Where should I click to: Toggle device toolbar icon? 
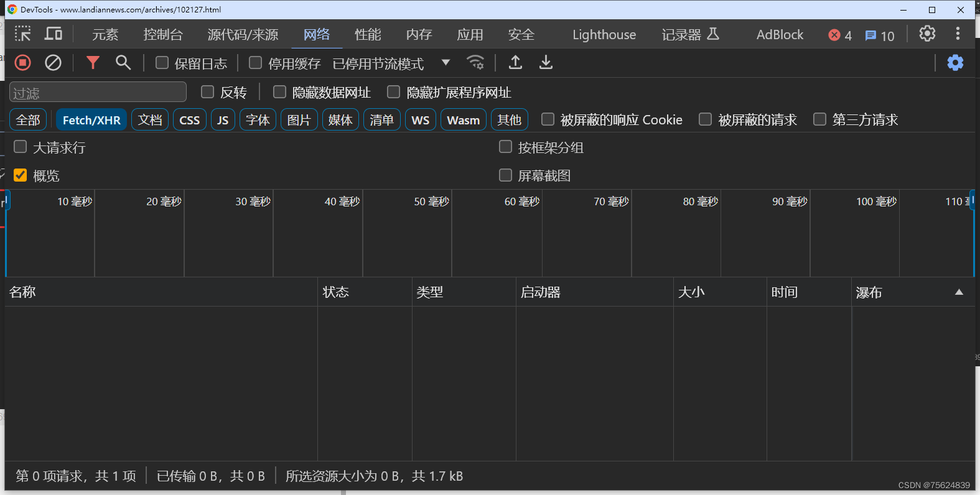point(54,34)
